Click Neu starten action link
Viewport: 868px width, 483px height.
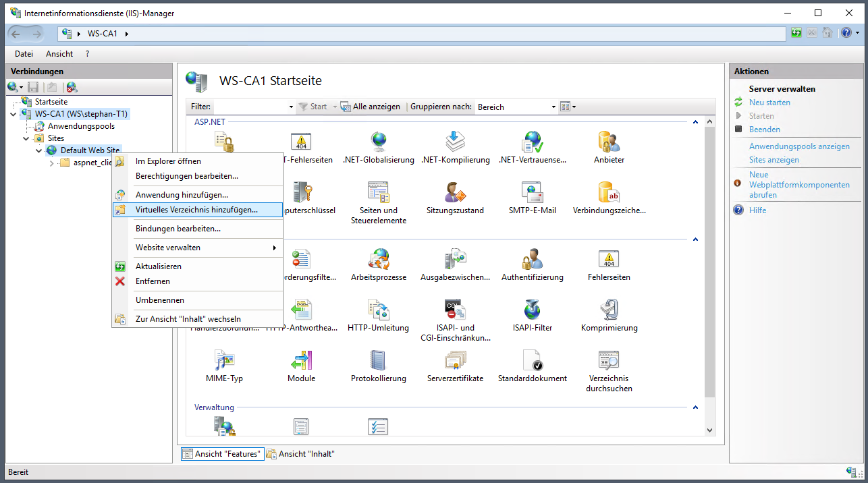click(x=769, y=103)
